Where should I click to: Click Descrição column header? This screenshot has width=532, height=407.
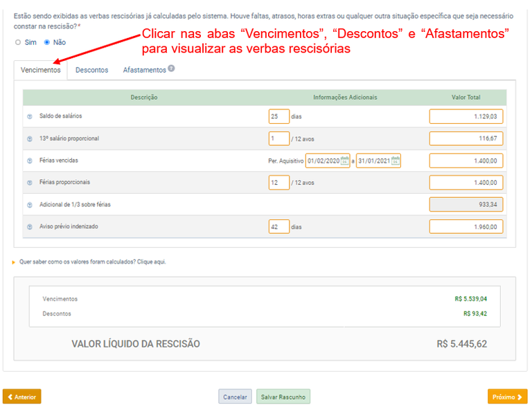pos(144,98)
